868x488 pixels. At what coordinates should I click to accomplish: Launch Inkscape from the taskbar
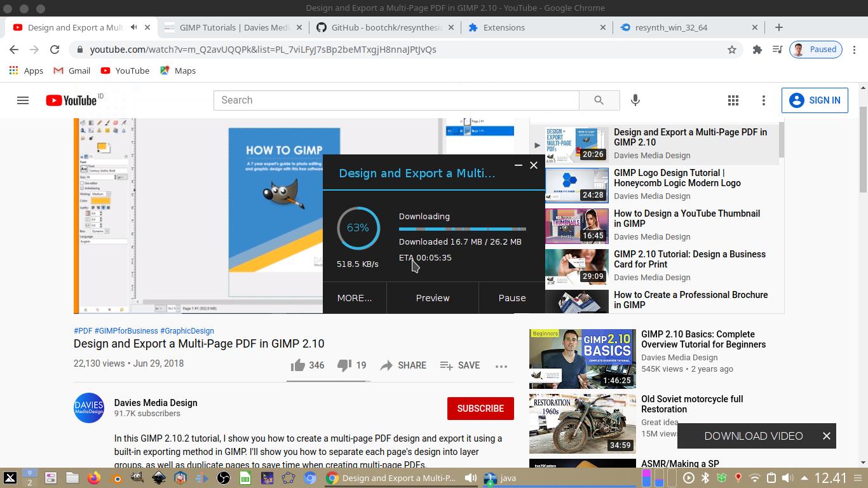click(159, 478)
